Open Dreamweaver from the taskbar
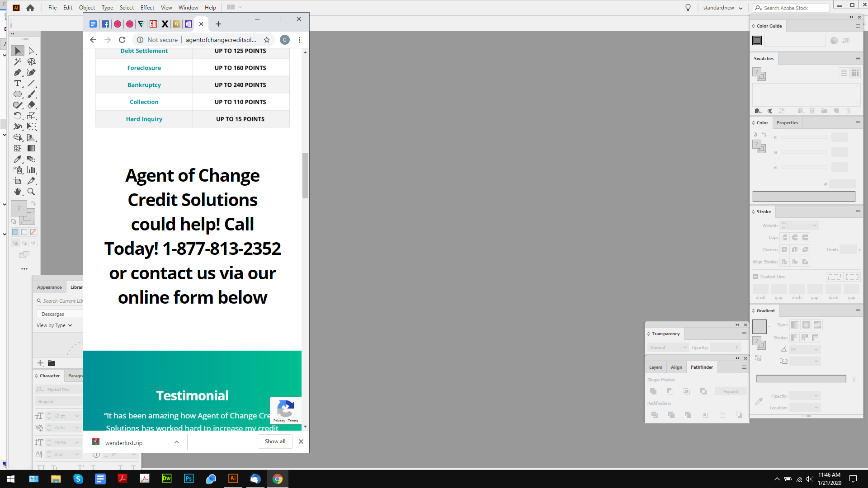This screenshot has height=488, width=868. [x=167, y=479]
